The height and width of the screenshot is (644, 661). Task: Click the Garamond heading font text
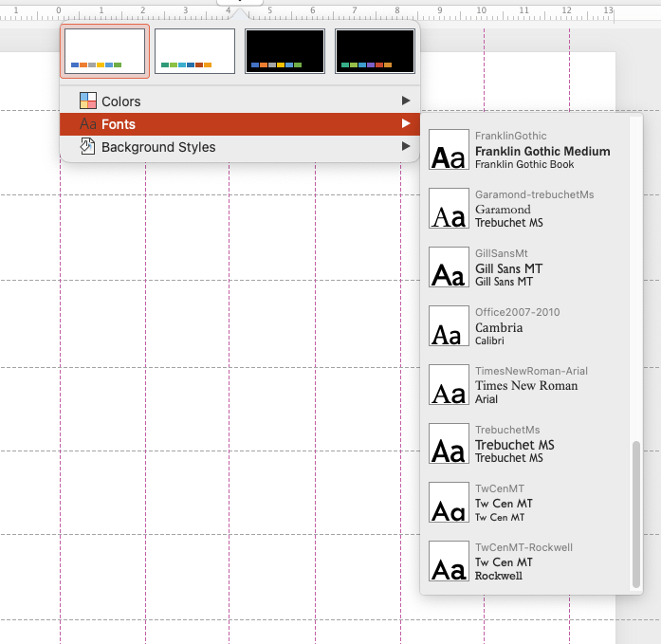[x=503, y=210]
